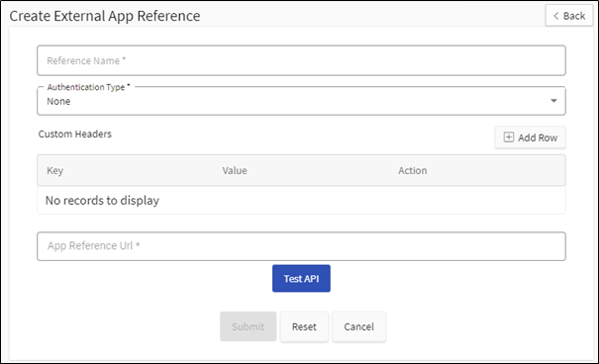The width and height of the screenshot is (599, 364).
Task: Click the greyed-out Submit button
Action: 248,326
